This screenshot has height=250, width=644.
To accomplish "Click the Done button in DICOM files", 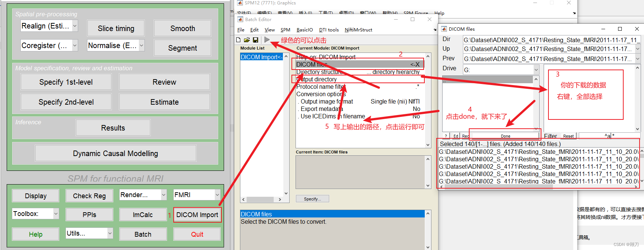I will tap(505, 136).
